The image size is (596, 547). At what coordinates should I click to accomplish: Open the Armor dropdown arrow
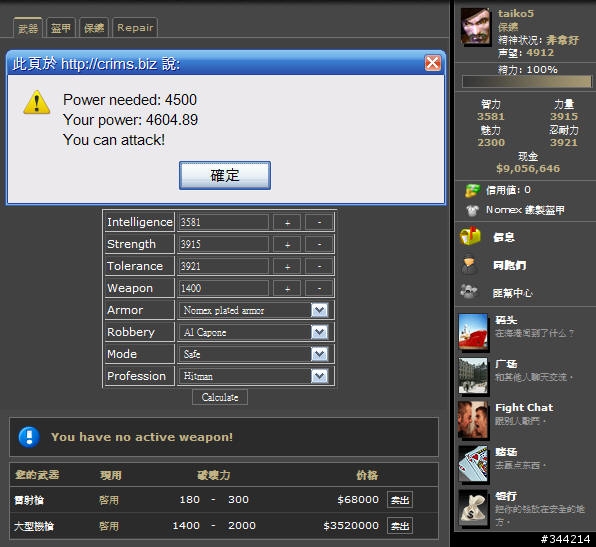[x=319, y=310]
